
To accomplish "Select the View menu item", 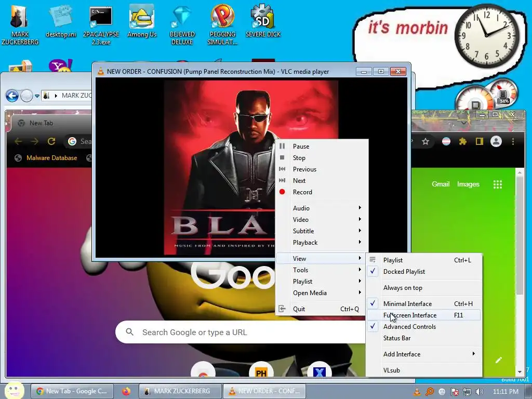I will (321, 259).
